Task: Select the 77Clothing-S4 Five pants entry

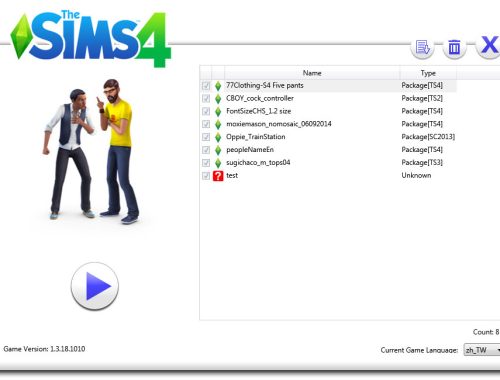Action: tap(265, 85)
